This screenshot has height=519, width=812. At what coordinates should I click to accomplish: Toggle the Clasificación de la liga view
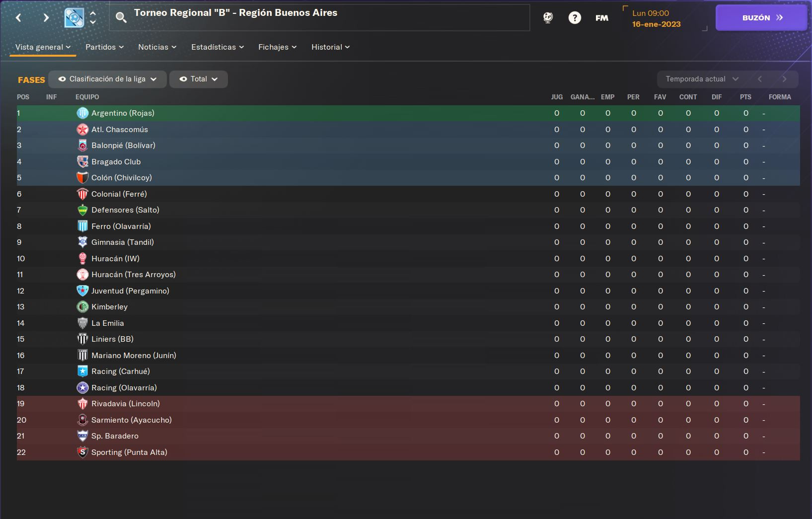[x=107, y=79]
